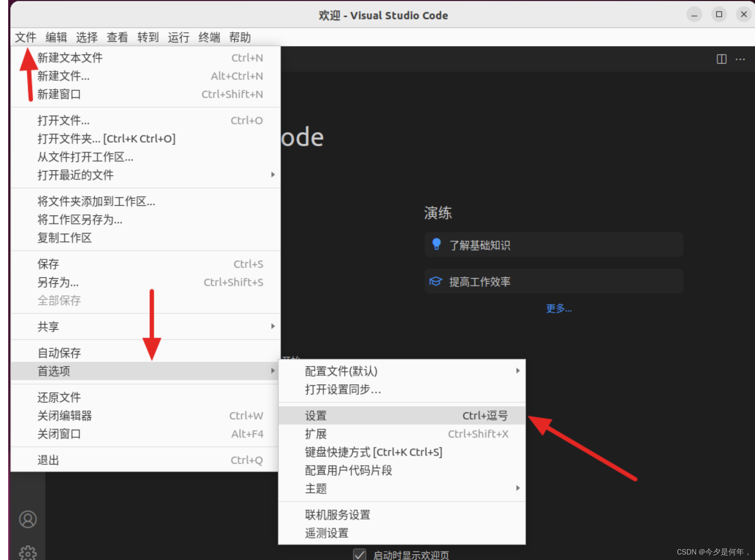Open the editor more actions ellipsis
The width and height of the screenshot is (755, 560).
740,59
